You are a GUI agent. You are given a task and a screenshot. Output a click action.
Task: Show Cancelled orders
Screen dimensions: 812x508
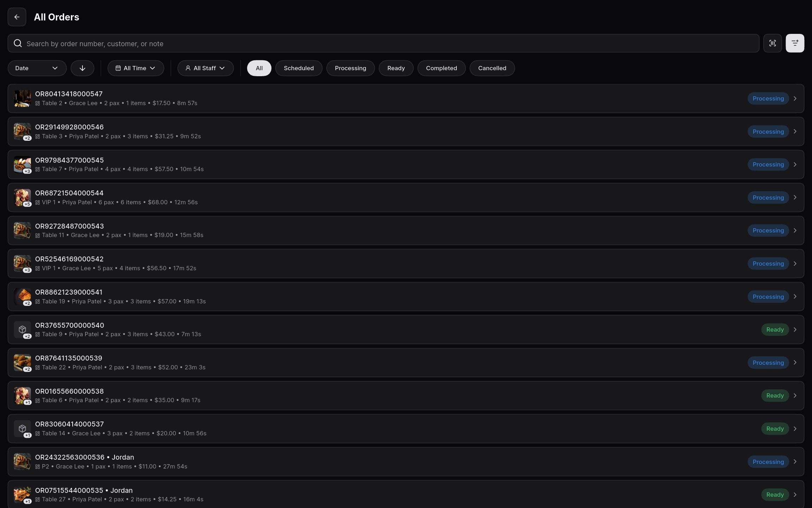[x=492, y=68]
